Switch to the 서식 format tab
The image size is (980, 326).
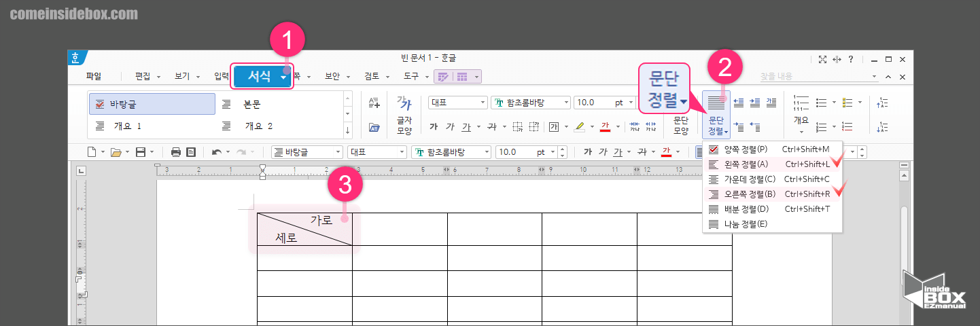pos(263,77)
